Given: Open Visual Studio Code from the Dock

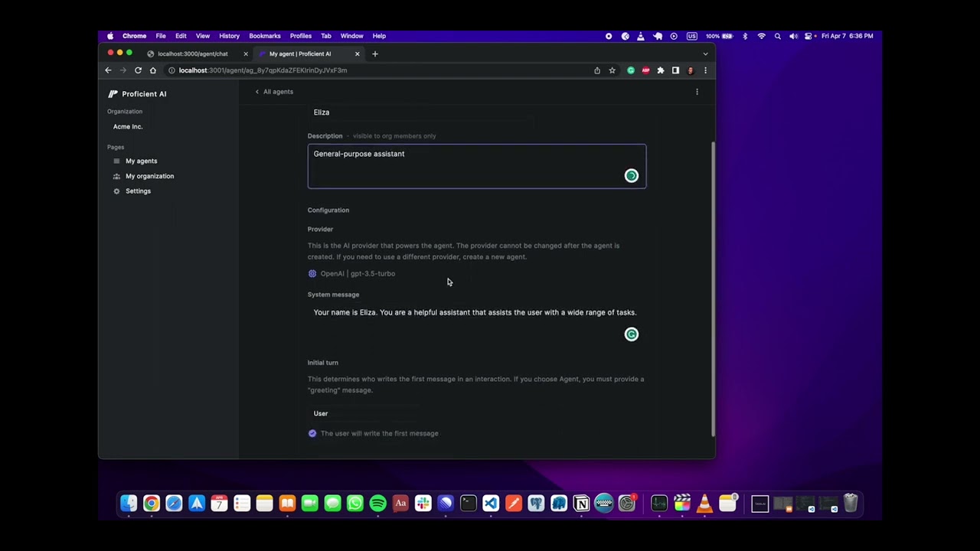Looking at the screenshot, I should click(491, 504).
